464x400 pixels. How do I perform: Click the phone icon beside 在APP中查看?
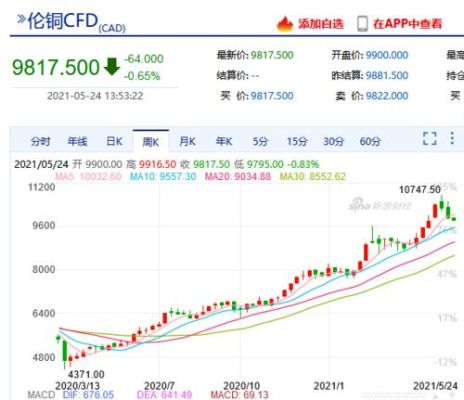(x=362, y=24)
